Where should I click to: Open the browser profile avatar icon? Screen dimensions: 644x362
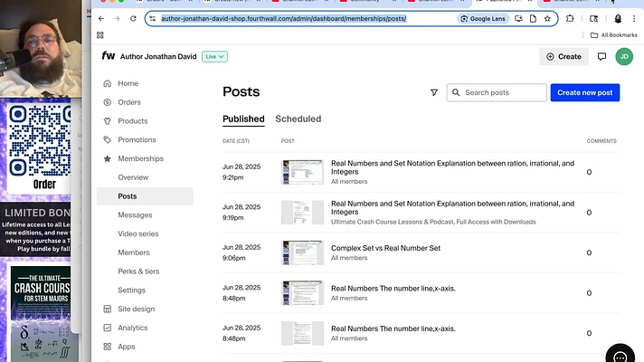coord(618,18)
